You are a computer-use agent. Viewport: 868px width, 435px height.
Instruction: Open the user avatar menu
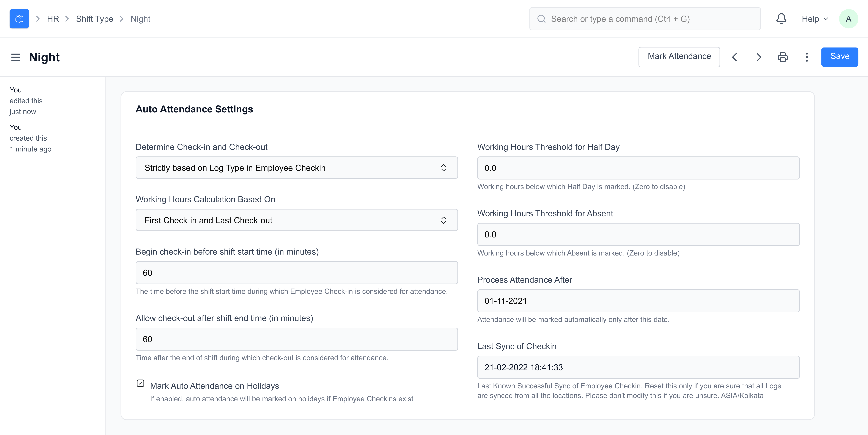(849, 19)
